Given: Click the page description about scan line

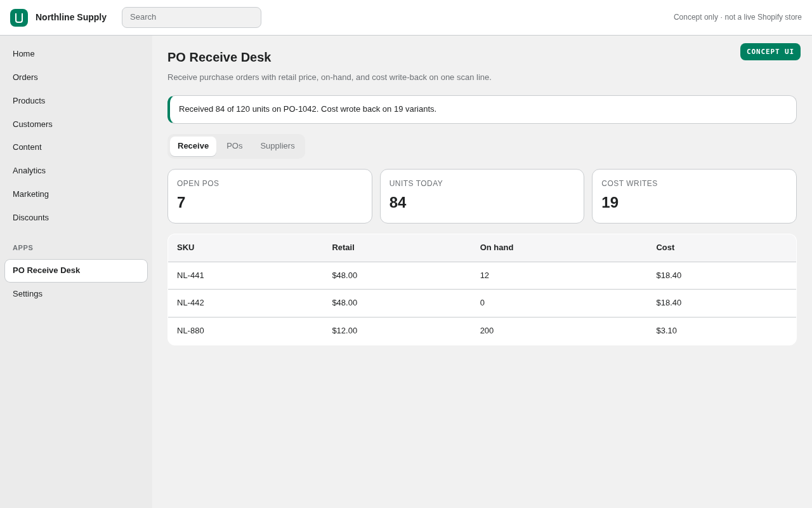Looking at the screenshot, I should pos(329,77).
